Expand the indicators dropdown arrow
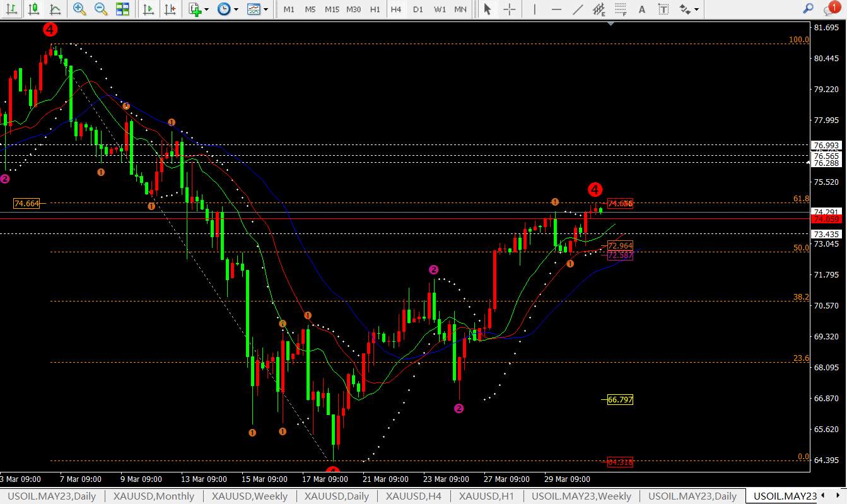 pos(207,9)
